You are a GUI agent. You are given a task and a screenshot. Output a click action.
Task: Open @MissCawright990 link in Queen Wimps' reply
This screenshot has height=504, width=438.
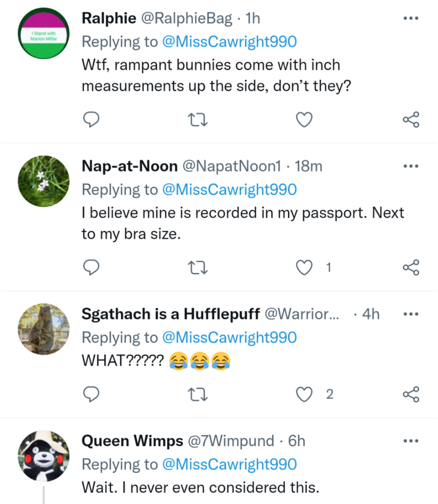click(x=229, y=464)
